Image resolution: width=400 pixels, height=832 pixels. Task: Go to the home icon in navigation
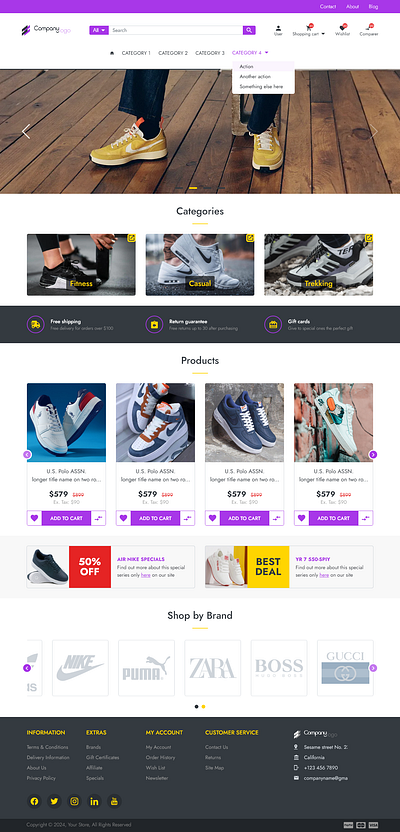tap(111, 53)
